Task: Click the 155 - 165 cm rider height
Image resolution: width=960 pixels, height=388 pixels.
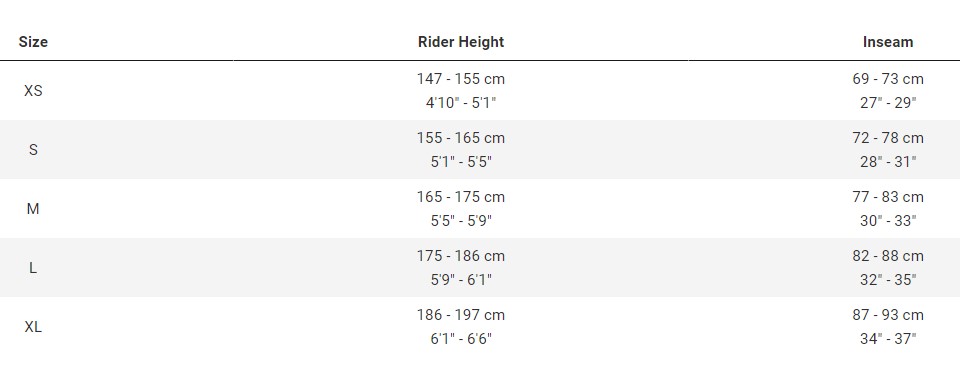Action: (461, 138)
